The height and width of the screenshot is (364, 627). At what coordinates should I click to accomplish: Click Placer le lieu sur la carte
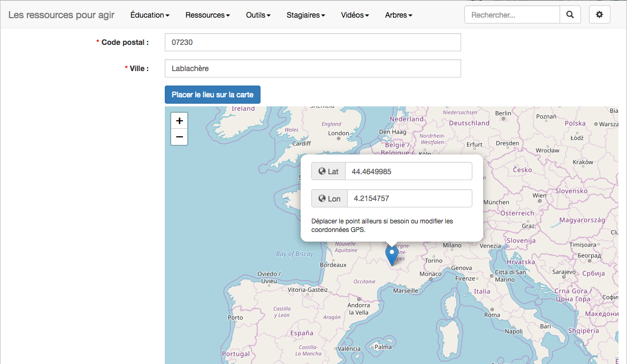tap(213, 95)
